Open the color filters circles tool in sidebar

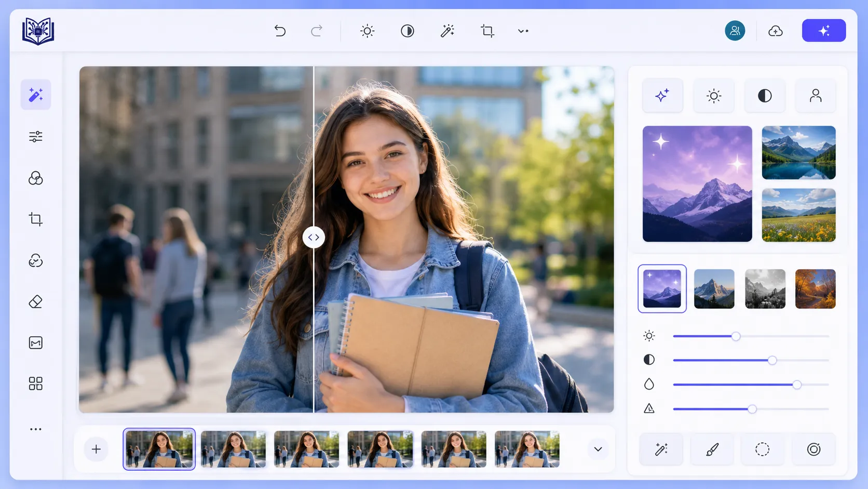tap(36, 178)
